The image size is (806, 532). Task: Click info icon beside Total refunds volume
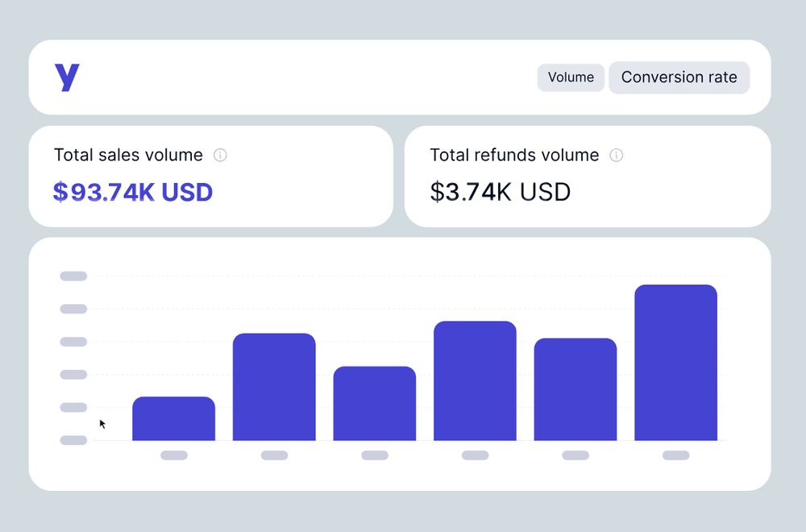(617, 155)
